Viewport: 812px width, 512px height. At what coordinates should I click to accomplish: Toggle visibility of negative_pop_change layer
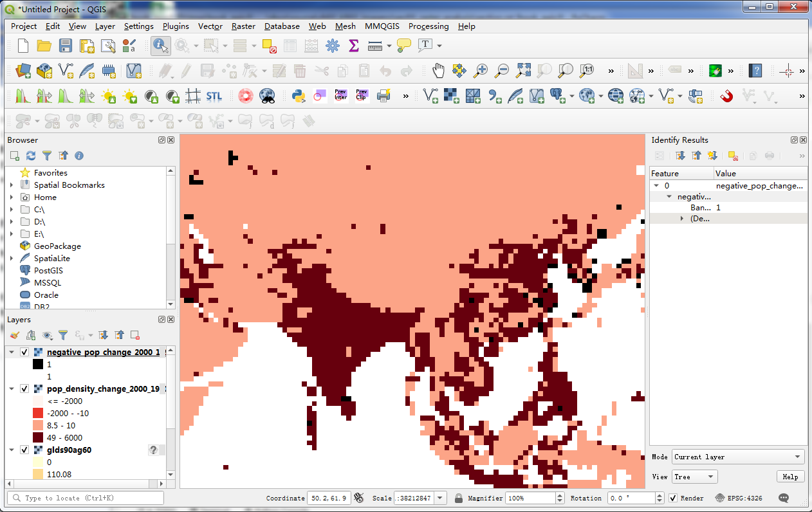click(x=24, y=352)
